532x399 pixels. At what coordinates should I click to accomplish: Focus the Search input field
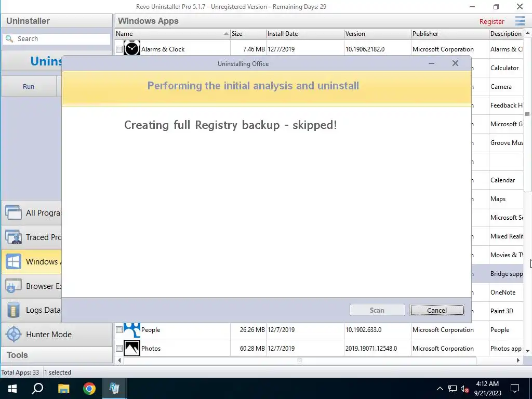pos(57,38)
